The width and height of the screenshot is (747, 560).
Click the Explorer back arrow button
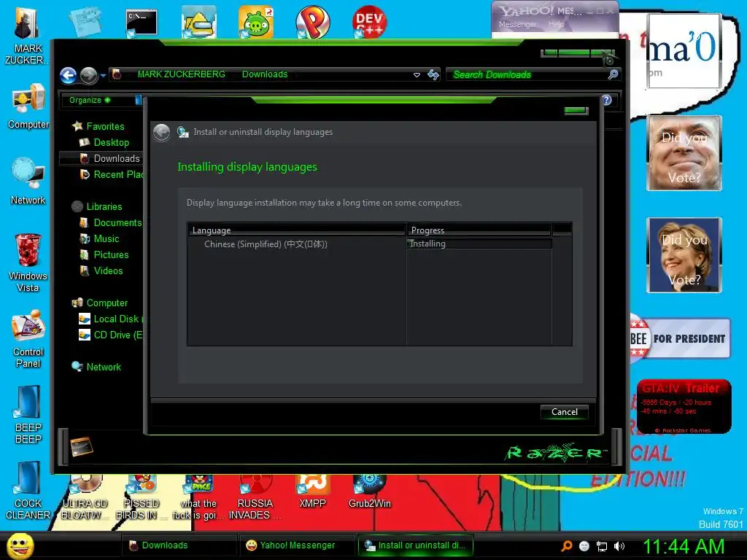tap(69, 75)
